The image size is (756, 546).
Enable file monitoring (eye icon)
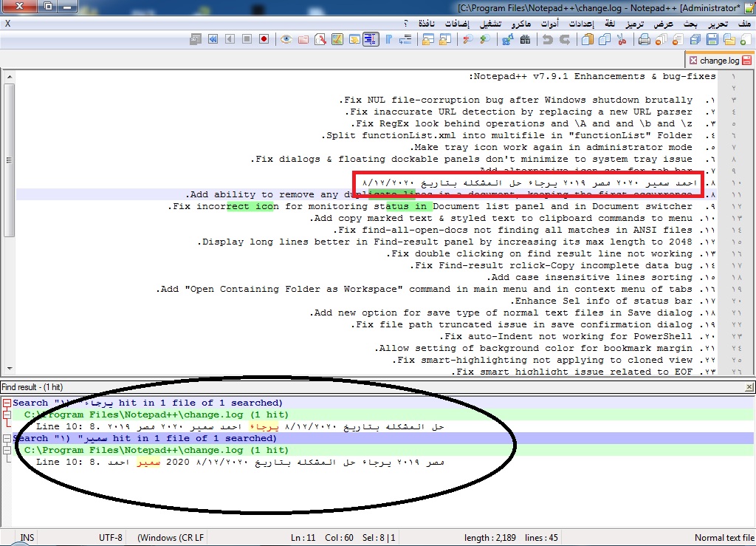click(286, 38)
